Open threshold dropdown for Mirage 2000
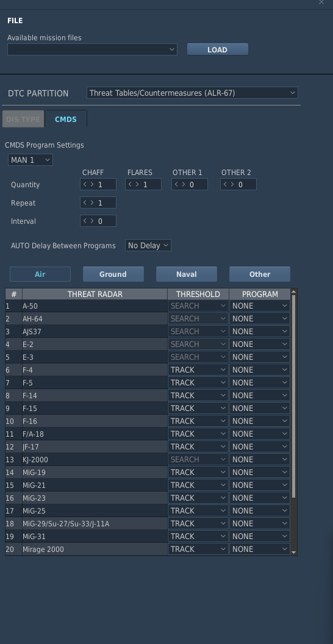333x644 pixels. coord(198,549)
